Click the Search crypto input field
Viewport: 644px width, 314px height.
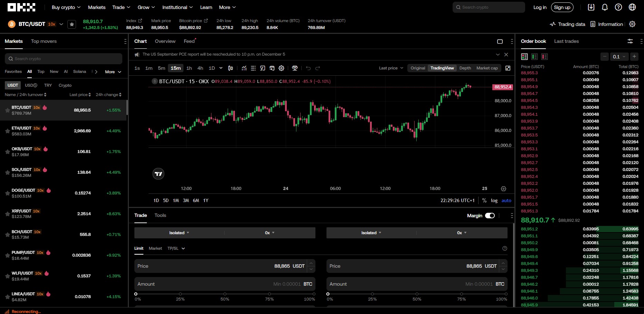point(488,7)
